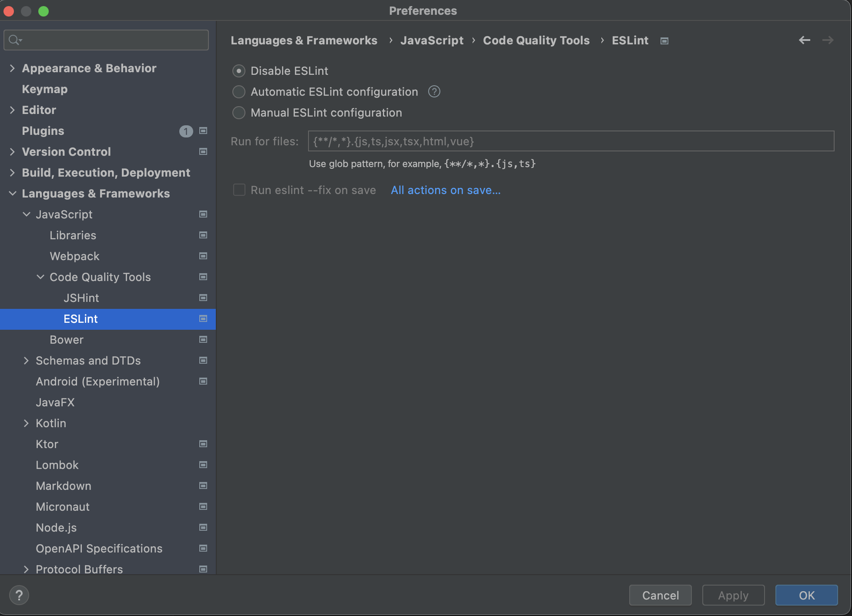Click the project-level icon in the ESLint breadcrumb

pos(664,41)
